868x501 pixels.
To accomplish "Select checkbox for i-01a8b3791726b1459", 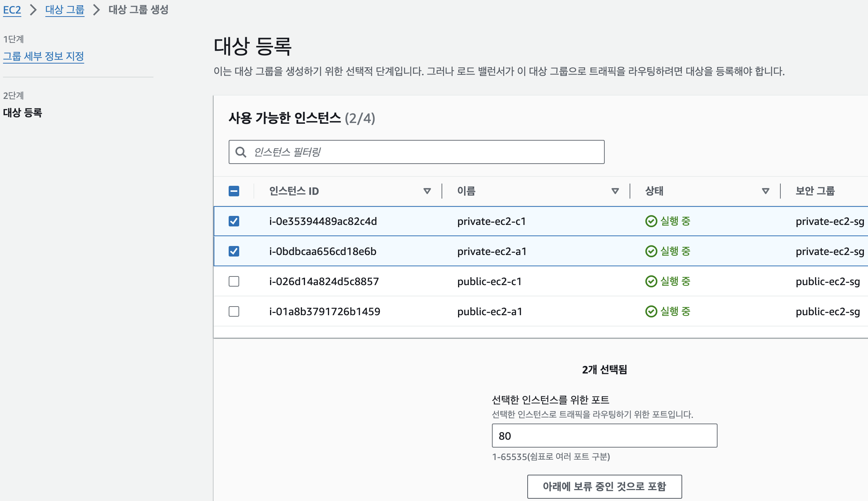I will [234, 311].
